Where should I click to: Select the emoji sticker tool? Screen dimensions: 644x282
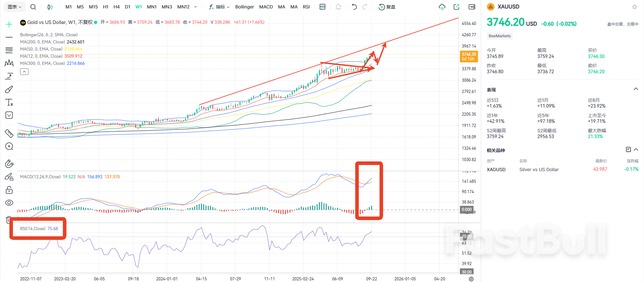(x=9, y=115)
